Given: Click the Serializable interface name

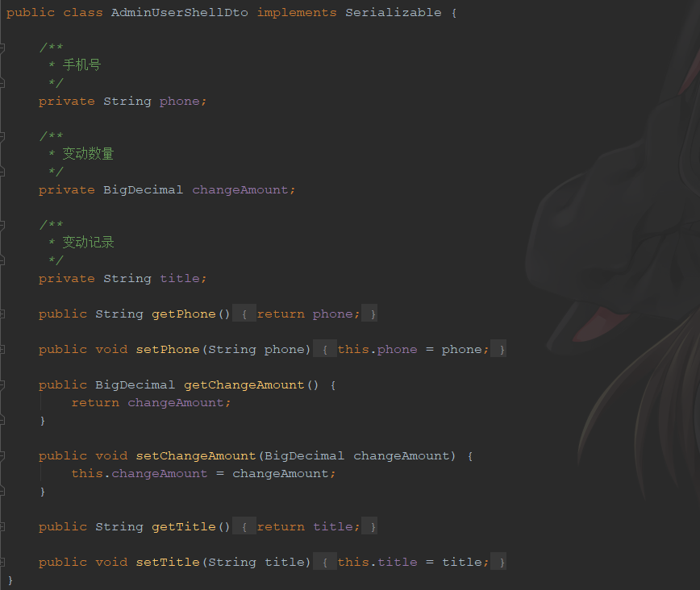Looking at the screenshot, I should (x=394, y=13).
